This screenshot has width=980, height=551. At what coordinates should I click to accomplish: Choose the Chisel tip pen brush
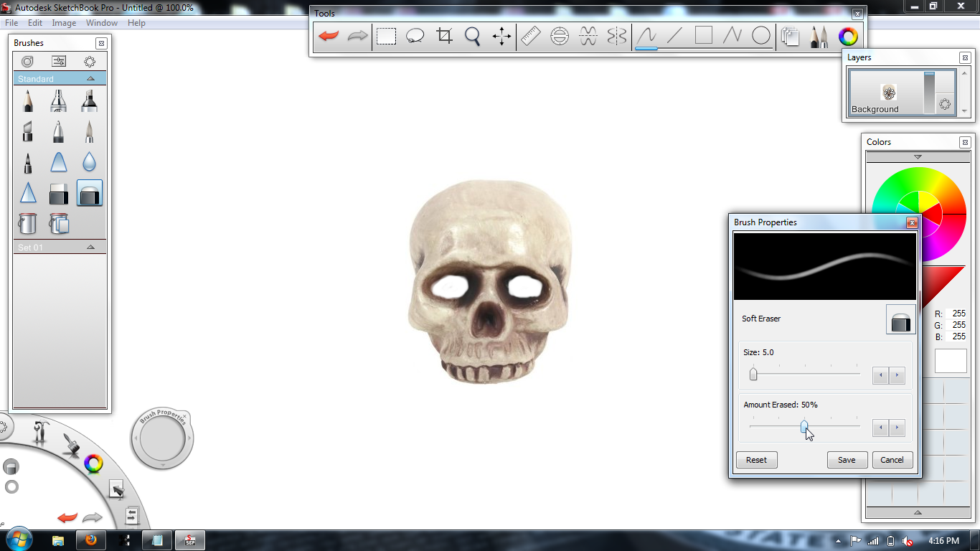pyautogui.click(x=28, y=131)
